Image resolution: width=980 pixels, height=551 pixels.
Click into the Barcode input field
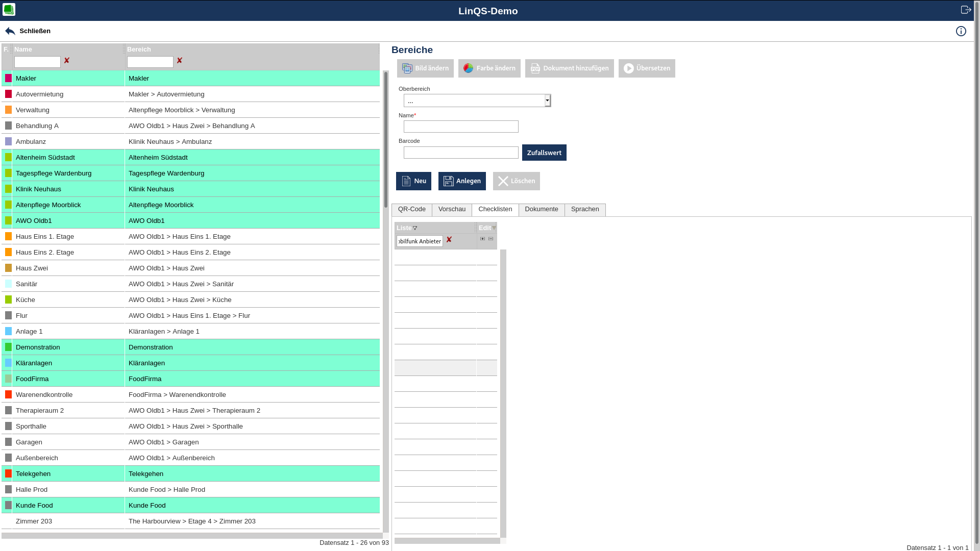pyautogui.click(x=460, y=153)
